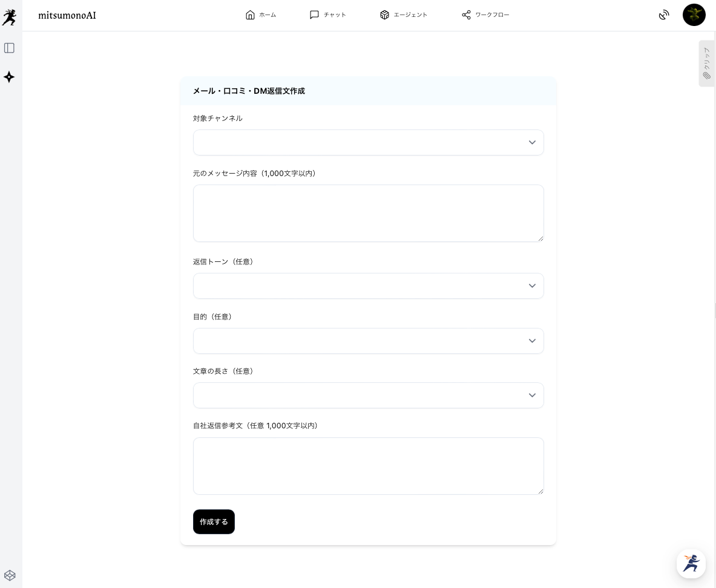Expand the 目的 dropdown
The image size is (716, 588).
[368, 341]
